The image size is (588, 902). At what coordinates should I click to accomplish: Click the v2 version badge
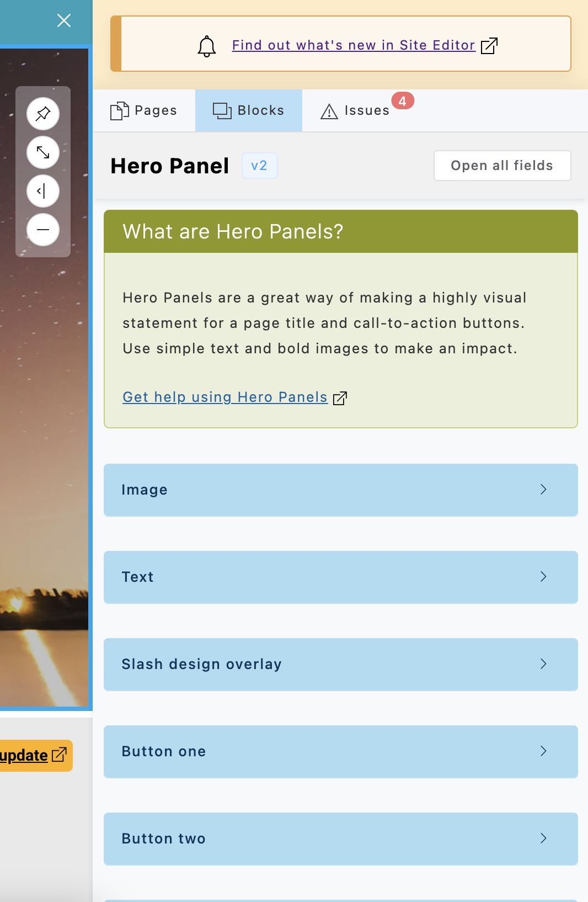259,166
